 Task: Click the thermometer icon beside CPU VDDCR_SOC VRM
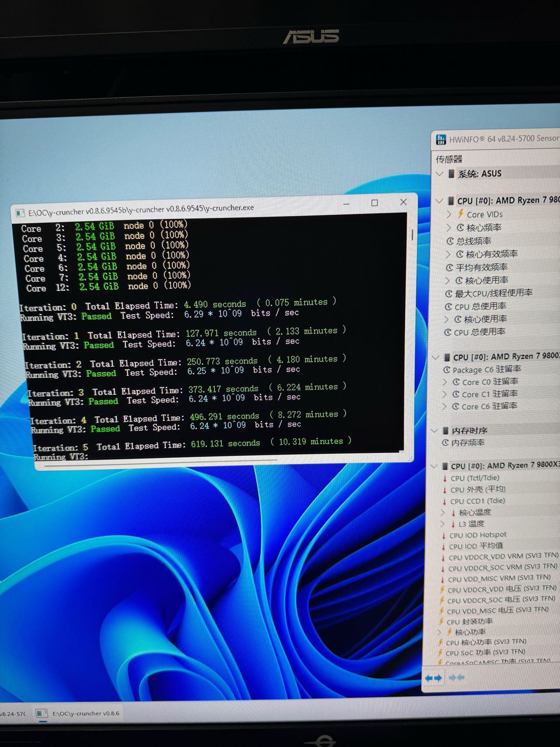443,569
